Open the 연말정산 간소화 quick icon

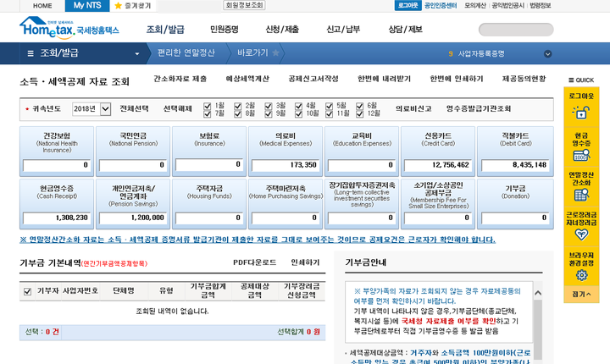coord(581,195)
